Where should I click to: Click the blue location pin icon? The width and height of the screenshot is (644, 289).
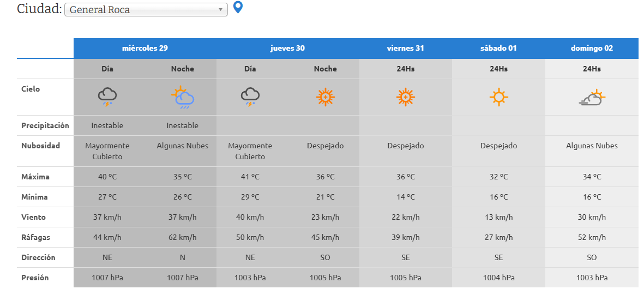coord(237,8)
